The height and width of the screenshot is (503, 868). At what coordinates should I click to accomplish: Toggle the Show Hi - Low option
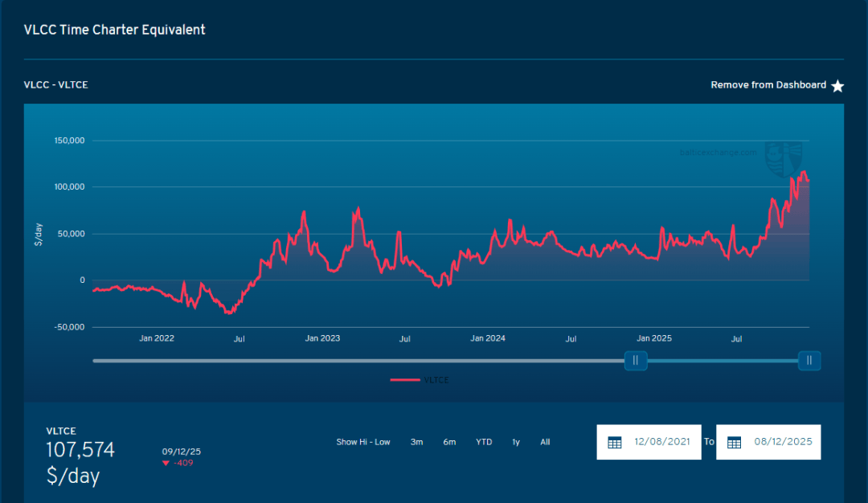[x=363, y=442]
